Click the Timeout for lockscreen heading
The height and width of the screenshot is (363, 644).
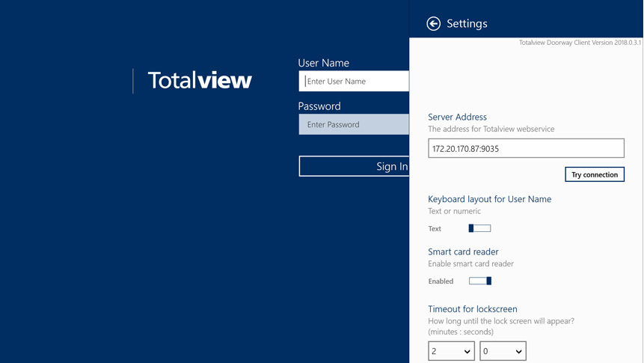pos(472,309)
